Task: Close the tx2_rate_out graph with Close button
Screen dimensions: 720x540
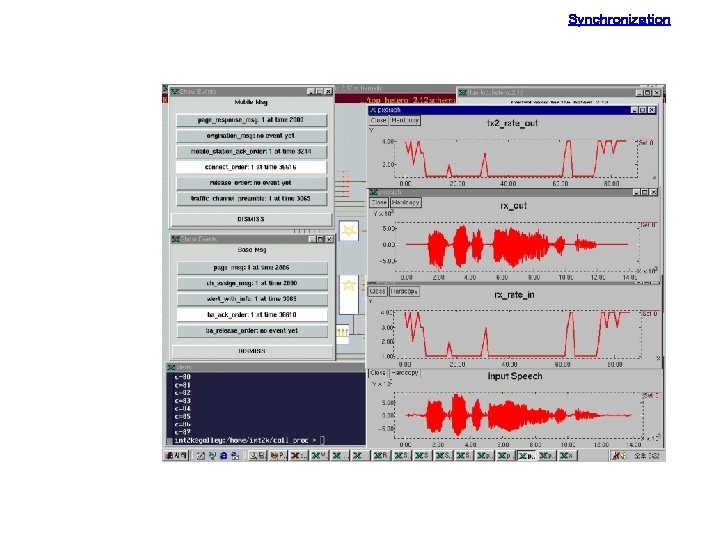Action: (378, 120)
